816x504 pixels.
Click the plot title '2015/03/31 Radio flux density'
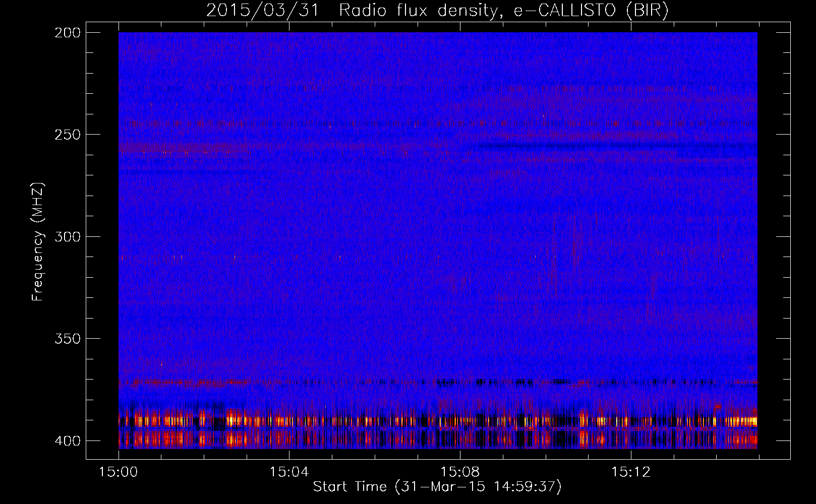[437, 10]
